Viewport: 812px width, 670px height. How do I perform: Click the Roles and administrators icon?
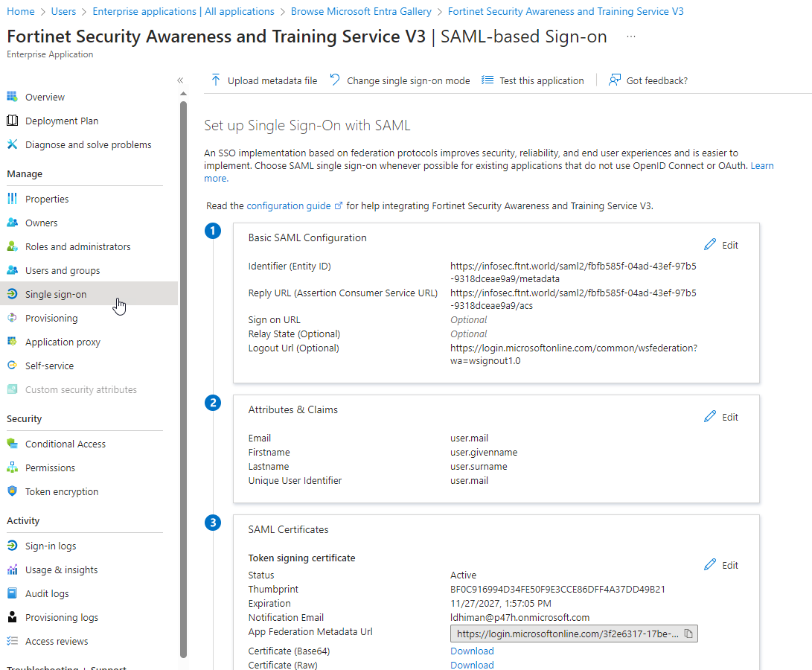point(12,246)
